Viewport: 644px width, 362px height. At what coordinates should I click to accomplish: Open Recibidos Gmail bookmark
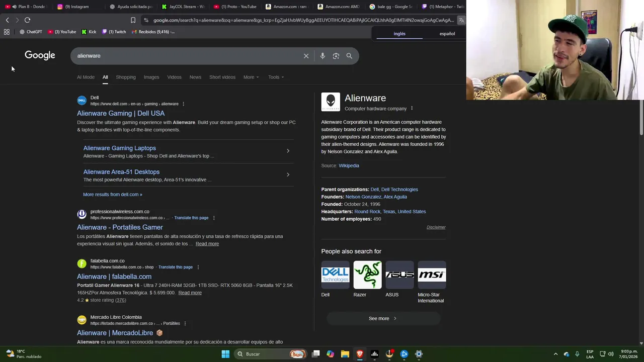(153, 32)
